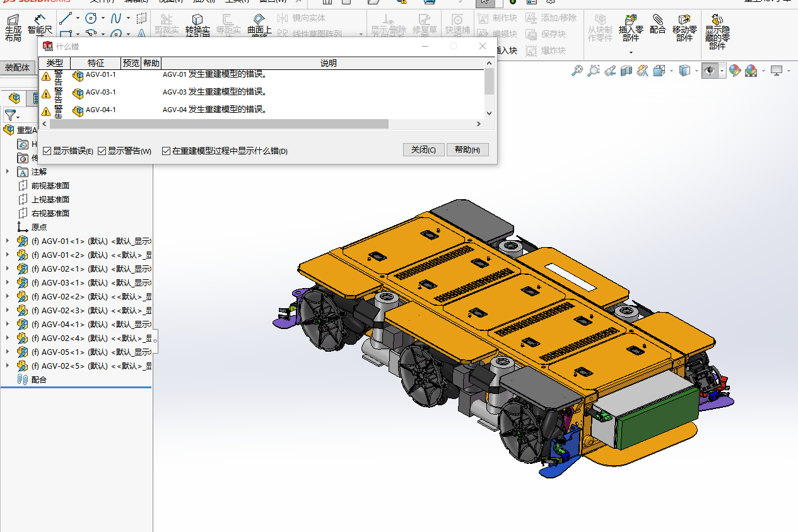
Task: Select the 智能尺寸 smart dimension tool
Action: coord(40,25)
